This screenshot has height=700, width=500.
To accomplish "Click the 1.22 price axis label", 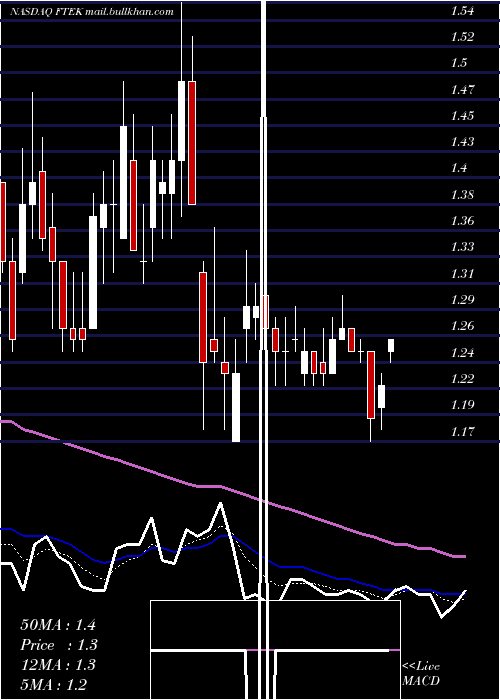I will point(462,379).
